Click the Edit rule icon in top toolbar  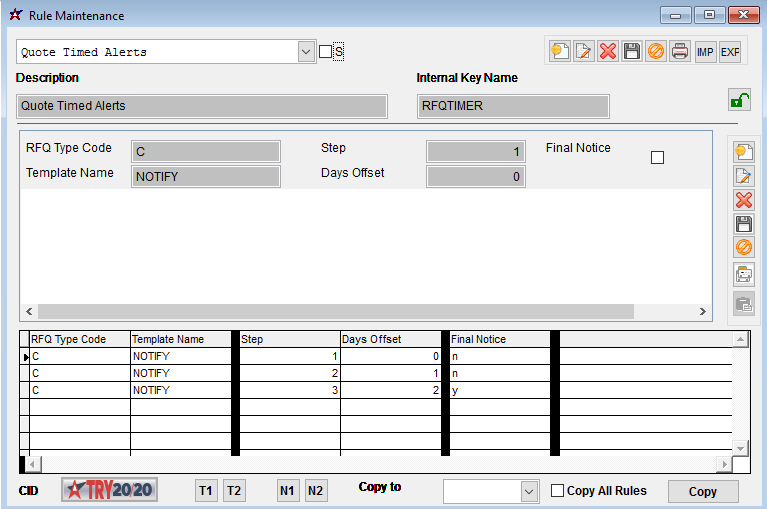click(x=584, y=51)
